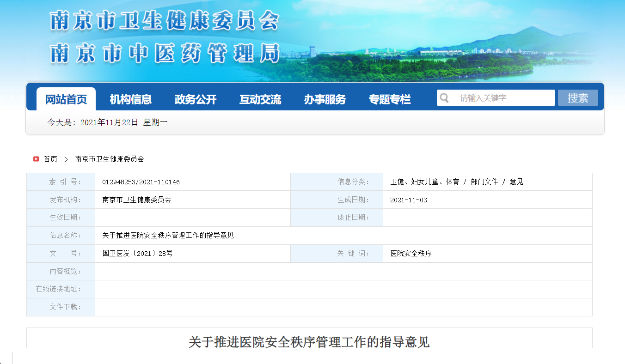The image size is (625, 364).
Task: Click the 信息分类 label cell
Action: (337, 182)
